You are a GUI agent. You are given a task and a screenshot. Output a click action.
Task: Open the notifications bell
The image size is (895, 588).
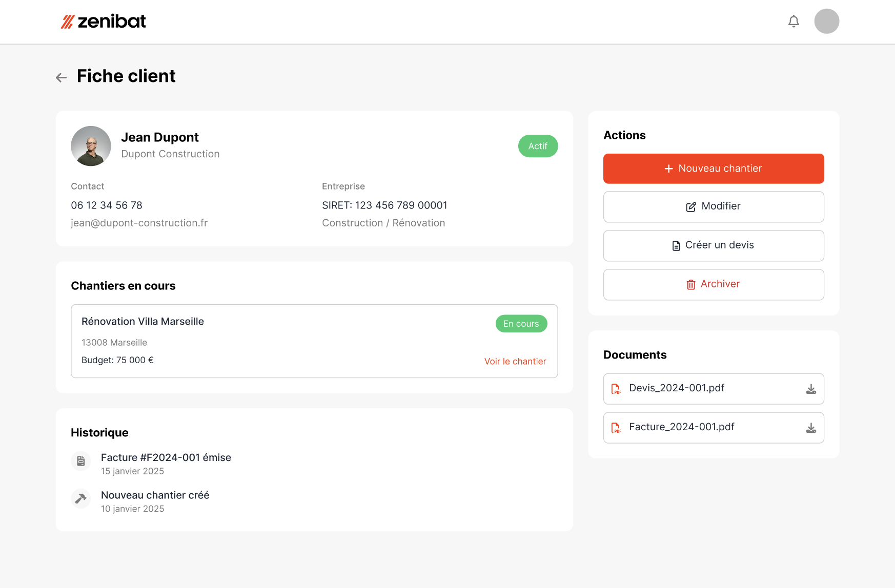click(794, 22)
